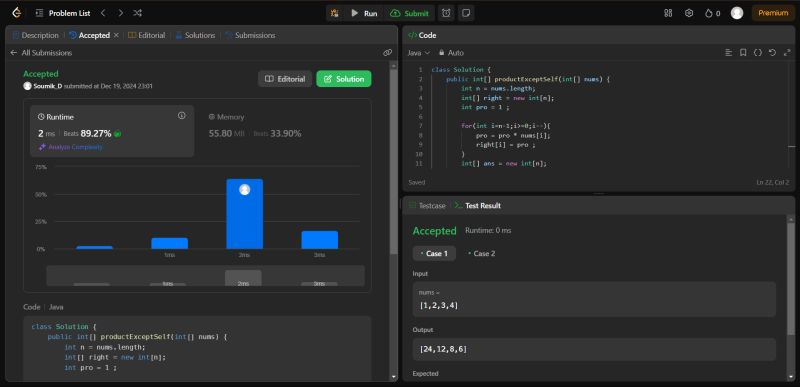This screenshot has height=387, width=800.
Task: Reset code to default icon
Action: 772,53
